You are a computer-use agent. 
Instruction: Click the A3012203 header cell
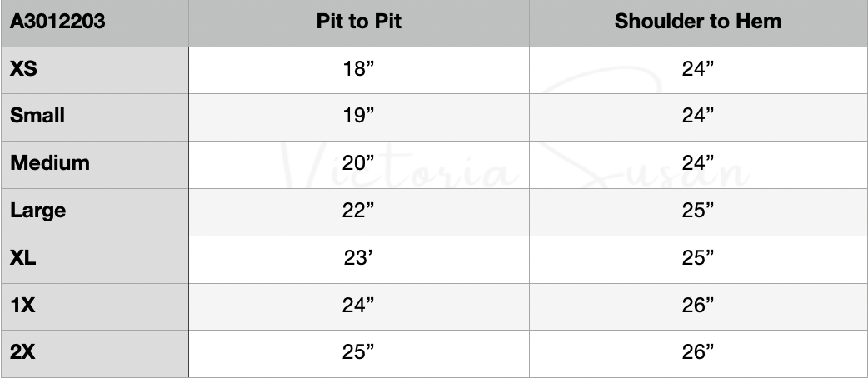click(57, 22)
